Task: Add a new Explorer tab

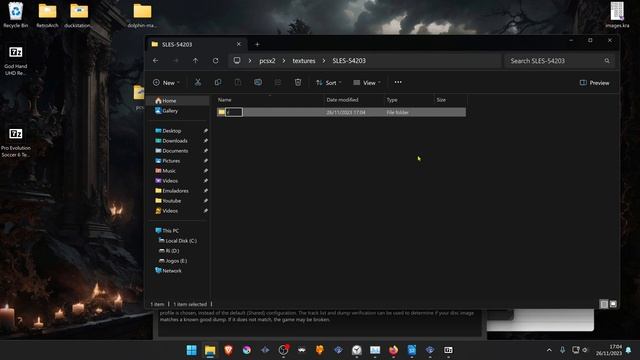Action: point(257,44)
